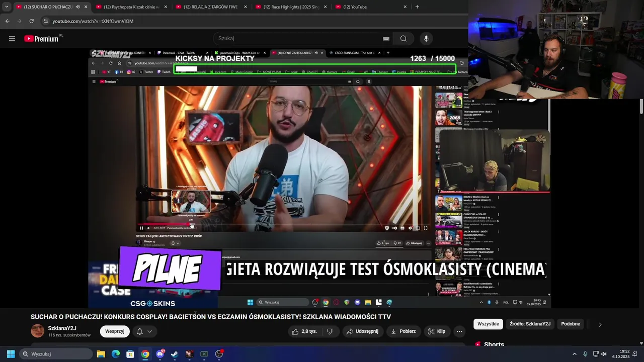Open the three-dot more actions menu
This screenshot has height=362, width=644.
pyautogui.click(x=459, y=331)
